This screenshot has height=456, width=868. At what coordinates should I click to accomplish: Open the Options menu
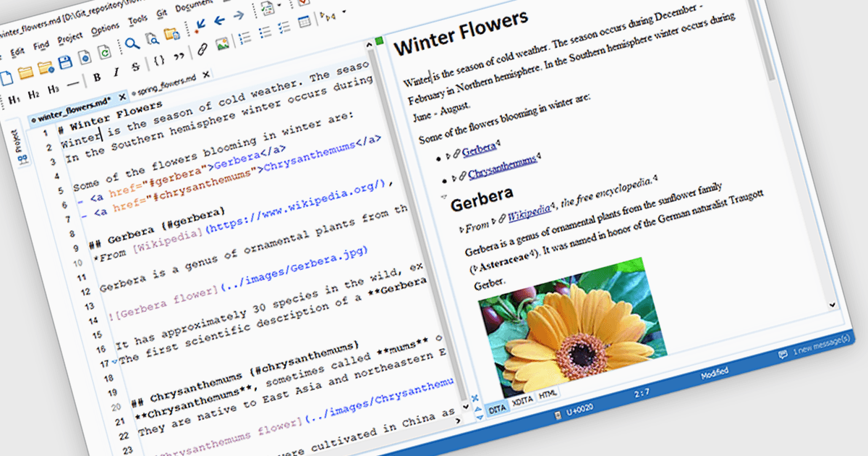point(105,29)
